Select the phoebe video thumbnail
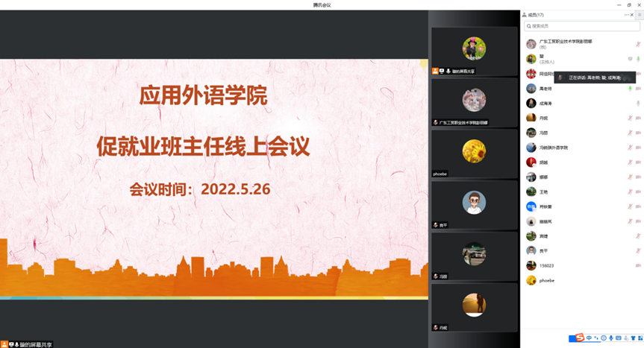The height and width of the screenshot is (348, 644). 474,153
